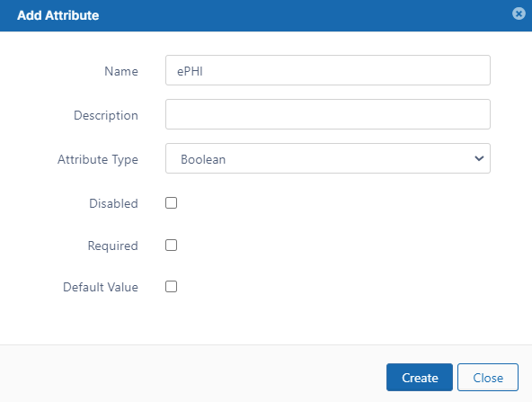Expand the chevron arrow beside Boolean
Image resolution: width=532 pixels, height=402 pixels.
[x=479, y=158]
